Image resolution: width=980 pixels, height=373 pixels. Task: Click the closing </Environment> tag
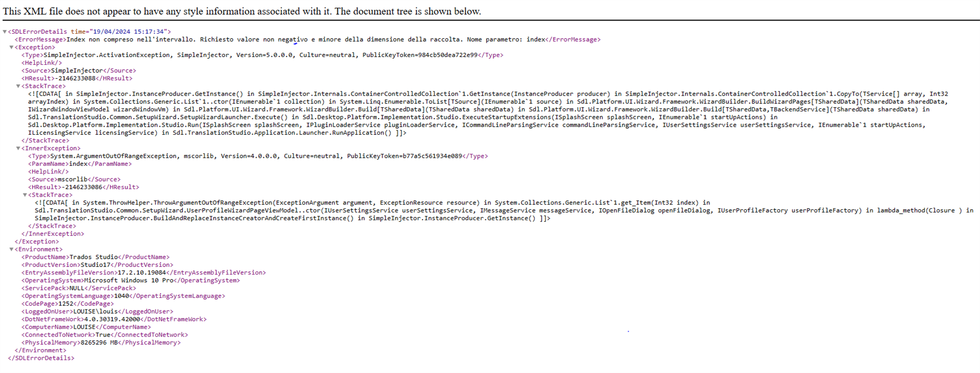click(x=41, y=351)
